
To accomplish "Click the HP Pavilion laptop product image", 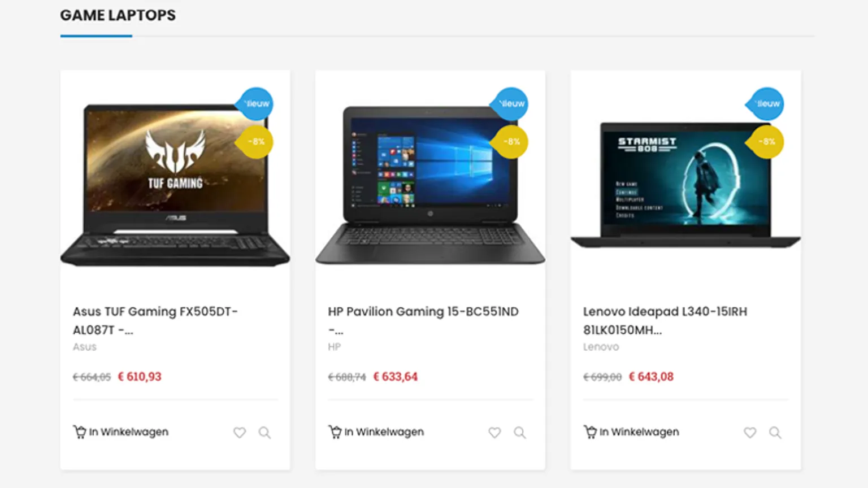I will pyautogui.click(x=430, y=184).
